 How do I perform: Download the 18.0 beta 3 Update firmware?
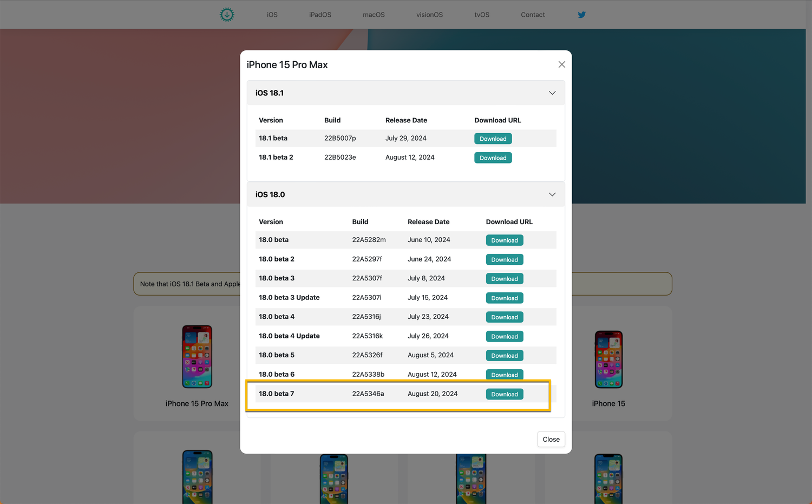tap(505, 298)
